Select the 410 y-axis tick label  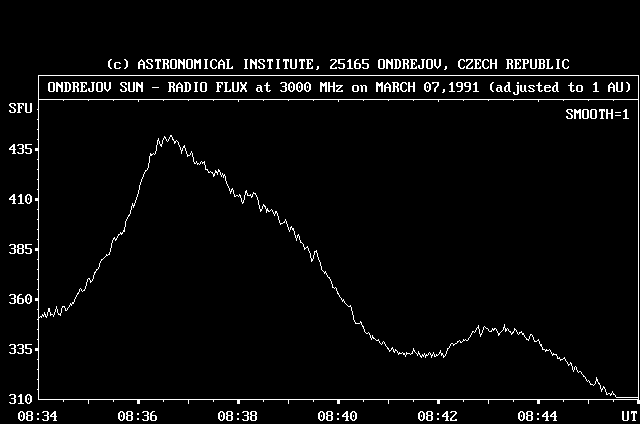point(19,200)
